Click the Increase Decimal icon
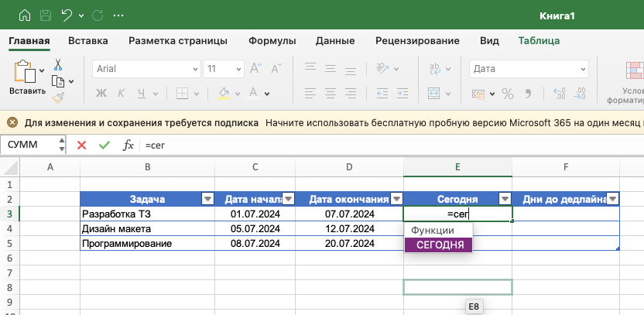The height and width of the screenshot is (315, 644). [x=559, y=94]
